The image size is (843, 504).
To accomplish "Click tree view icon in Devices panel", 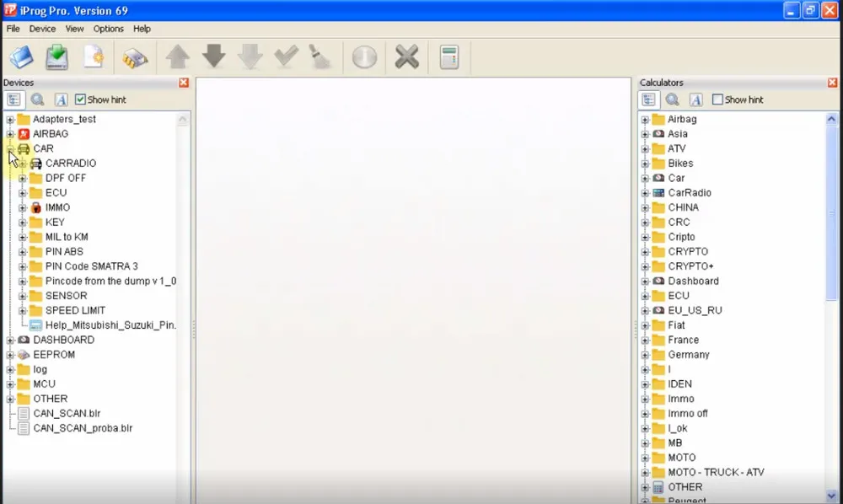I will click(14, 99).
